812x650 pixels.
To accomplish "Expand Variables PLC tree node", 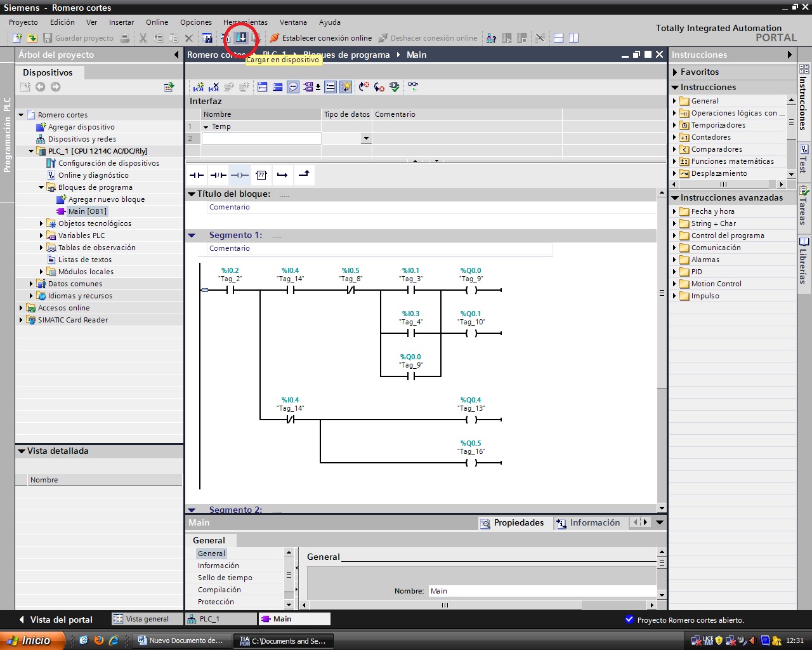I will 41,235.
